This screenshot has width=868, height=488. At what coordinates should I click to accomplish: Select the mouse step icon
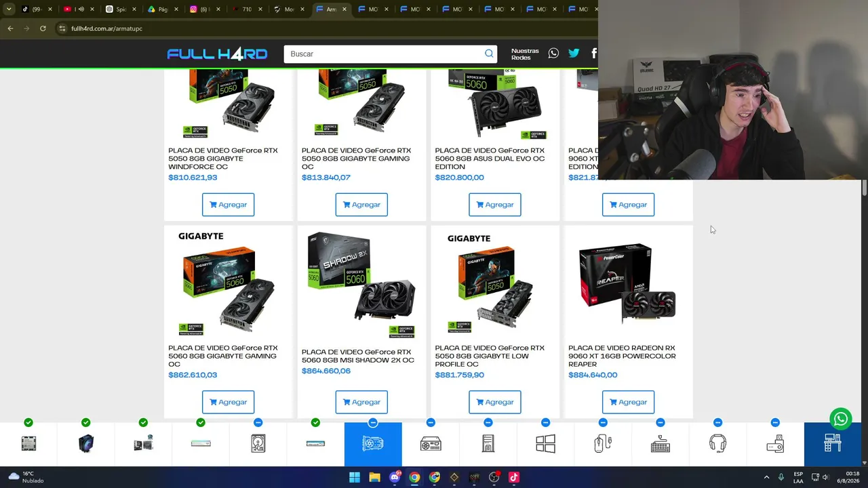[x=603, y=444]
